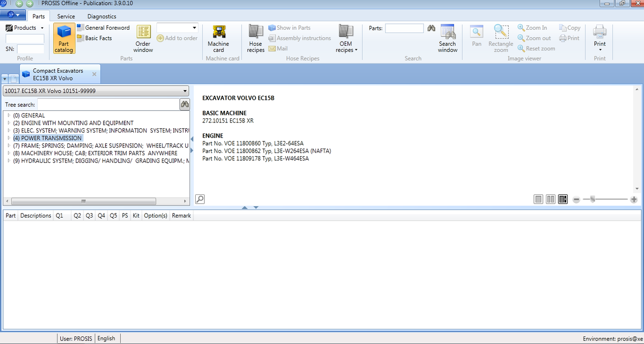Open the application menu button
This screenshot has width=644, height=344.
(x=13, y=16)
